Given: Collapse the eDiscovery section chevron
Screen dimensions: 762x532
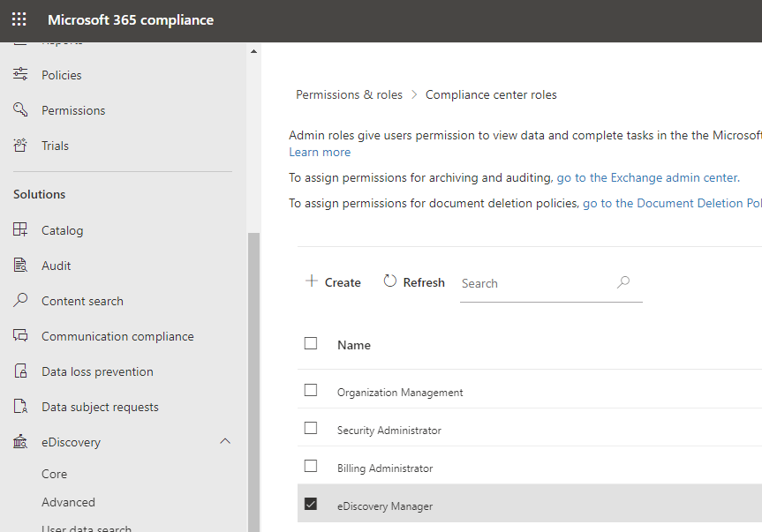Looking at the screenshot, I should pyautogui.click(x=225, y=441).
